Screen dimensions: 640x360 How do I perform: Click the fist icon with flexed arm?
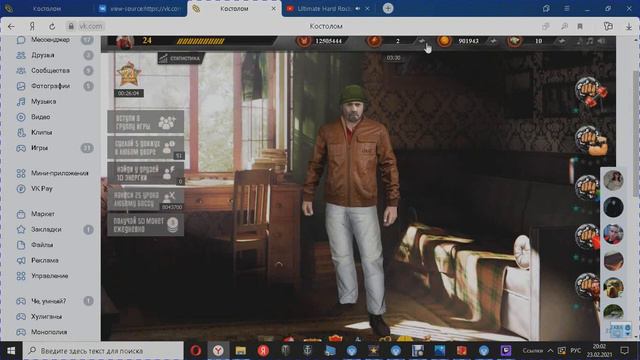click(591, 140)
